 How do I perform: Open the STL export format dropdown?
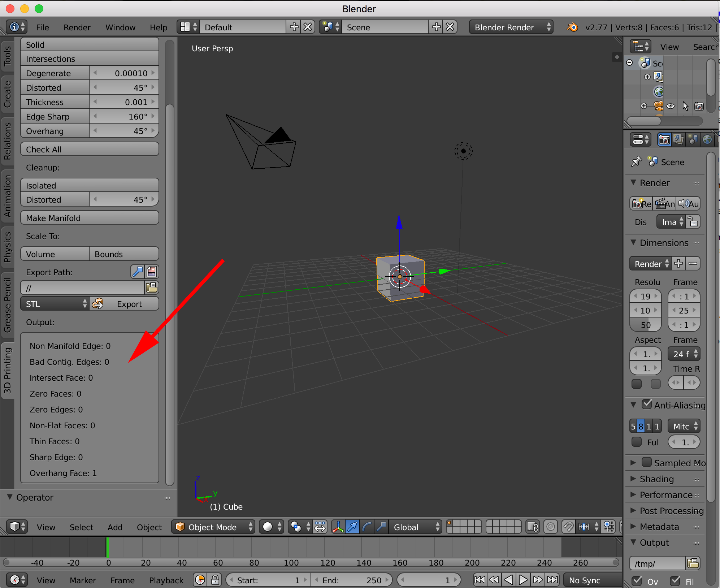point(55,304)
